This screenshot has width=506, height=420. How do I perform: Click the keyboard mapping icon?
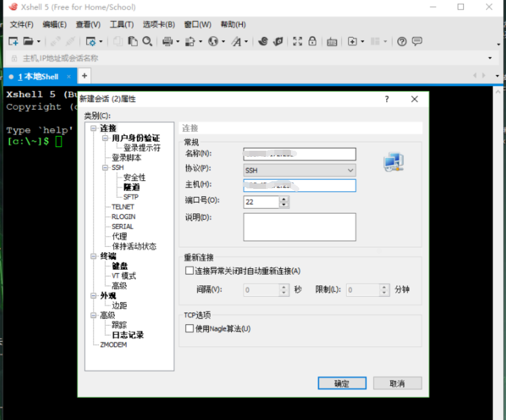click(x=332, y=42)
